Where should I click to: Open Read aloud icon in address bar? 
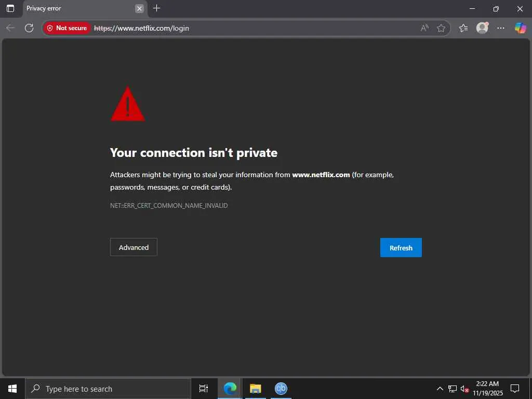tap(424, 28)
